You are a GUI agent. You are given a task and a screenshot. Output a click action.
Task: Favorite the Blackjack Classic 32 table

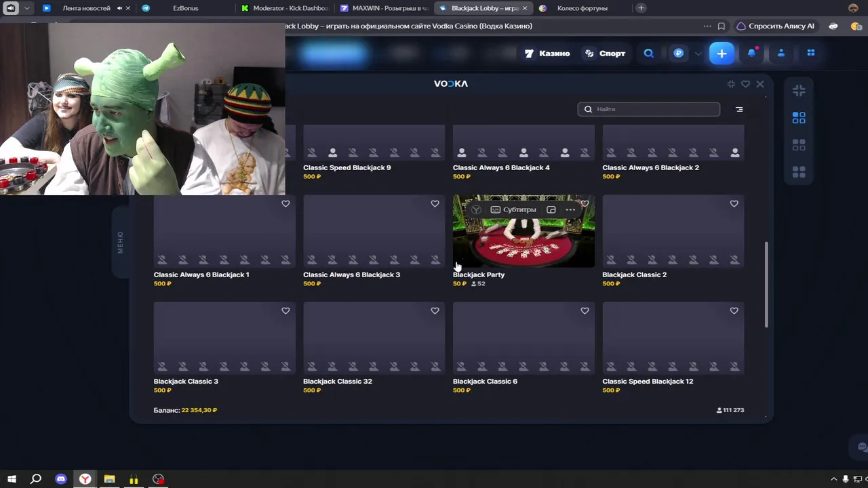pyautogui.click(x=435, y=311)
